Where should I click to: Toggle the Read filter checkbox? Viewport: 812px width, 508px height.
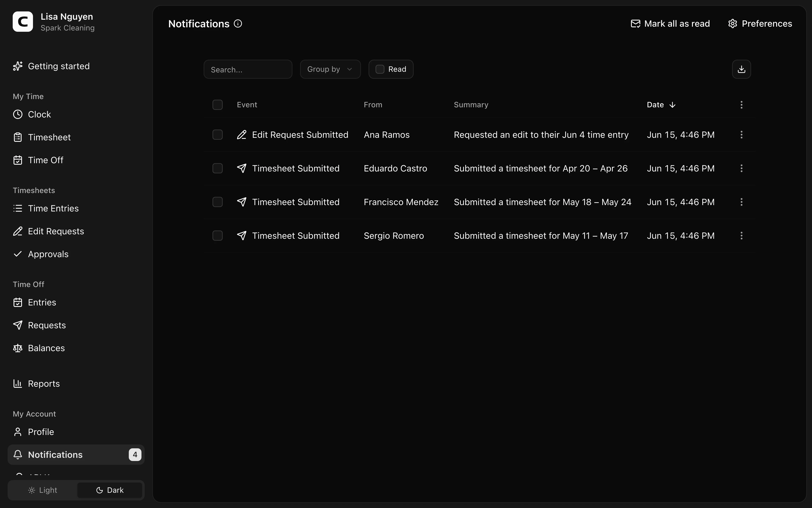click(380, 69)
